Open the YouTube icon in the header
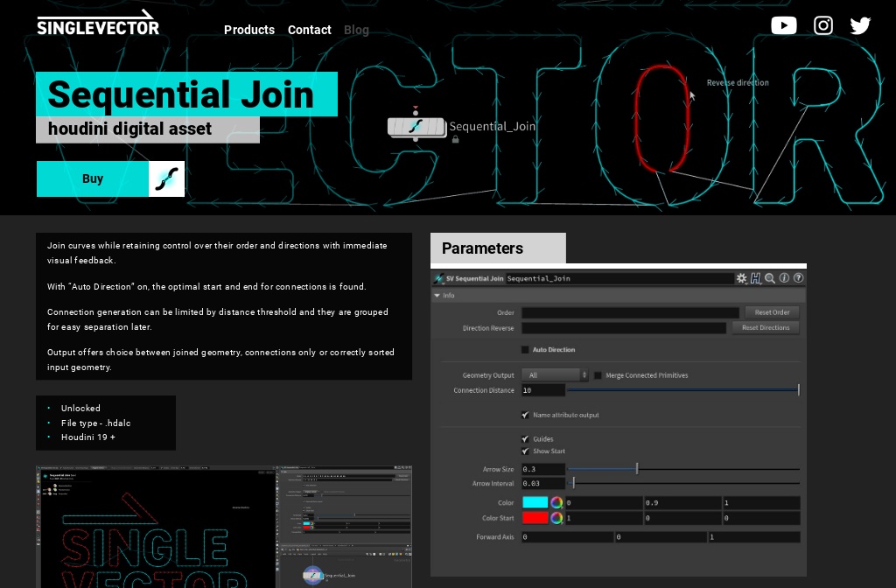896x588 pixels. [783, 25]
